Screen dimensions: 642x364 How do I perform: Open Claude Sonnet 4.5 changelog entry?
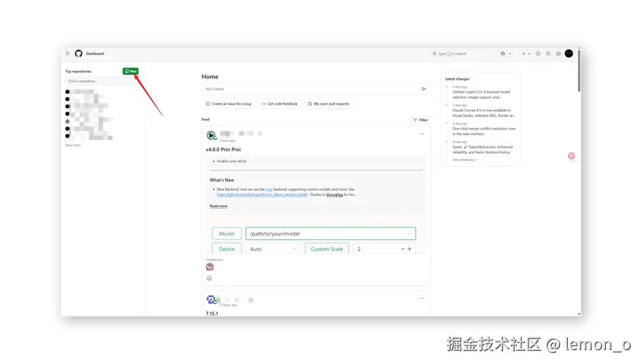[x=484, y=113]
